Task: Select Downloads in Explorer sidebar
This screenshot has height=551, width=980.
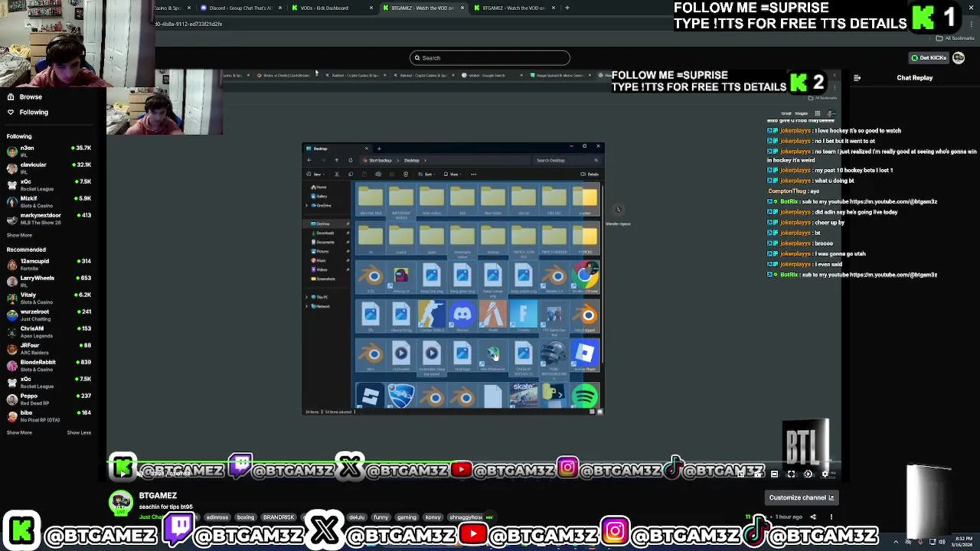Action: click(325, 233)
